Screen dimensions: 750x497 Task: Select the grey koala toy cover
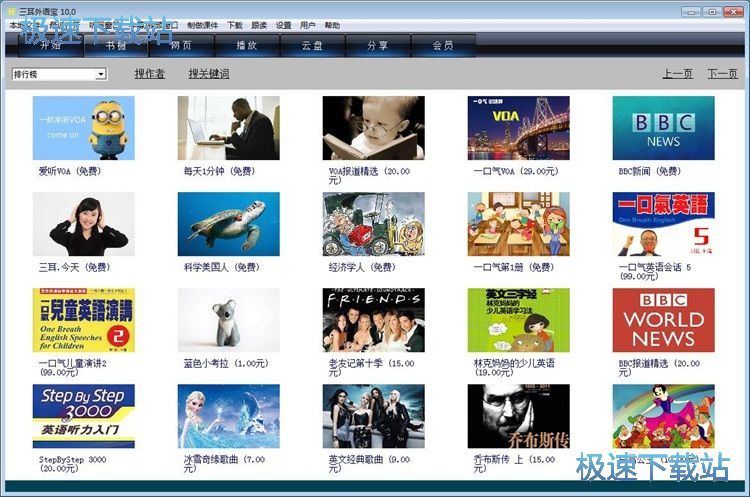pos(229,320)
